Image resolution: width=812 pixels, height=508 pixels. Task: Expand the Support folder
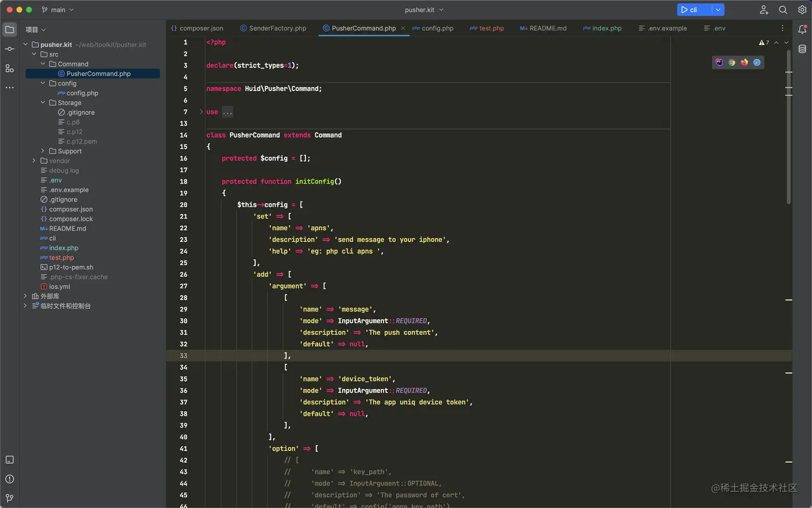click(x=43, y=151)
